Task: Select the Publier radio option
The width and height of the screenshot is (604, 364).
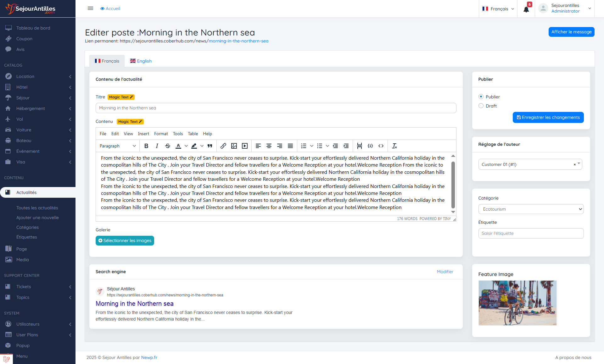Action: pos(481,97)
